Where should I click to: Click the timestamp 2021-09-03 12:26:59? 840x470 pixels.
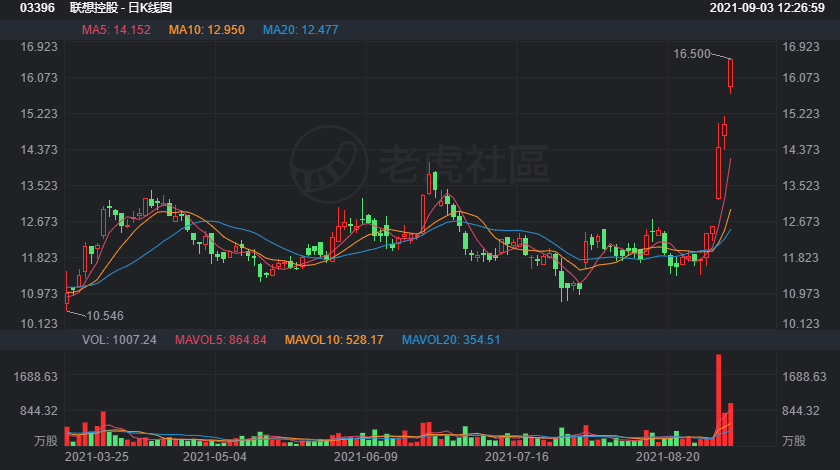767,8
